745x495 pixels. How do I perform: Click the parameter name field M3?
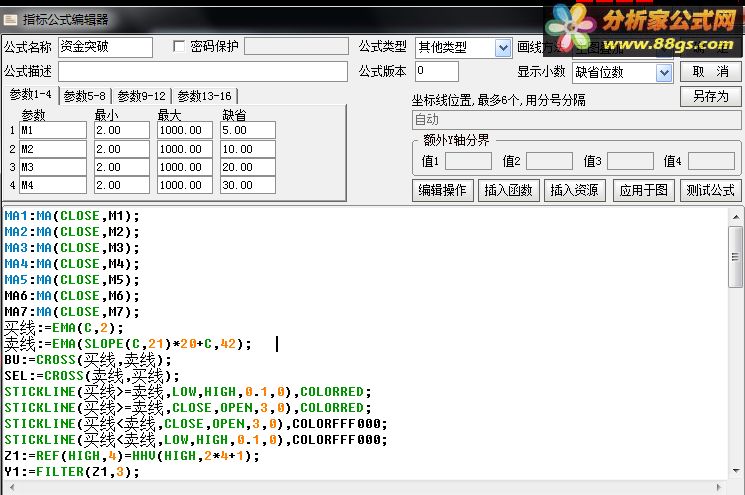[53, 167]
